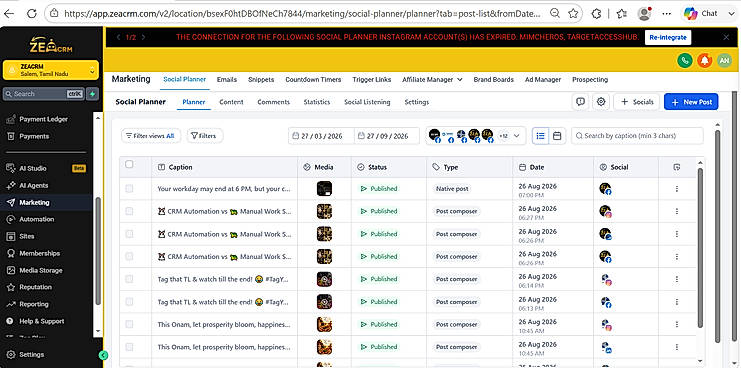
Task: Open the Statistics sub-tab
Action: tap(317, 102)
